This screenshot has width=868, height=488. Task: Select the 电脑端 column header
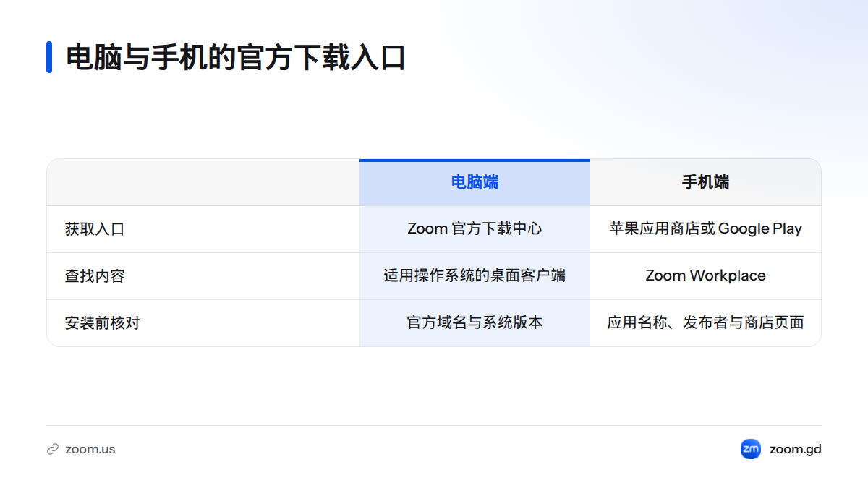475,182
